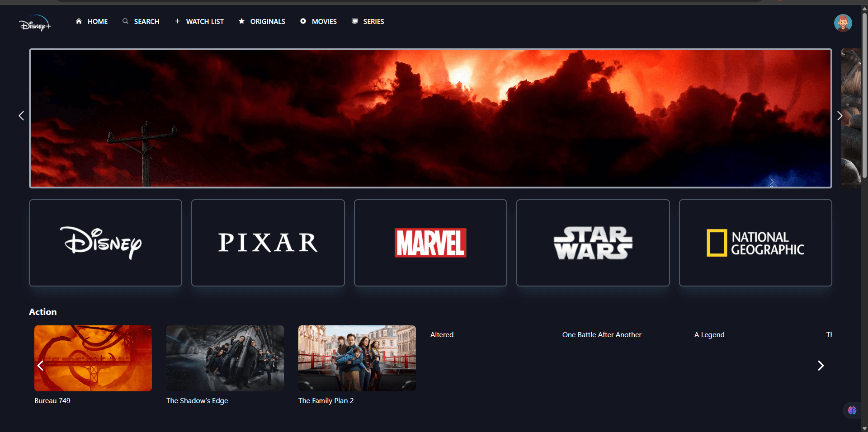Select the star icon for Originals

[241, 21]
